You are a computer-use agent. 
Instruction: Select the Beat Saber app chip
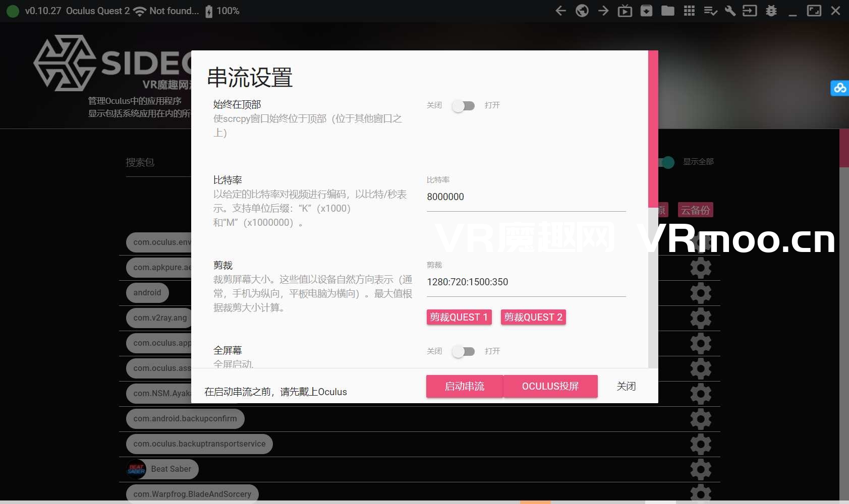pyautogui.click(x=162, y=469)
